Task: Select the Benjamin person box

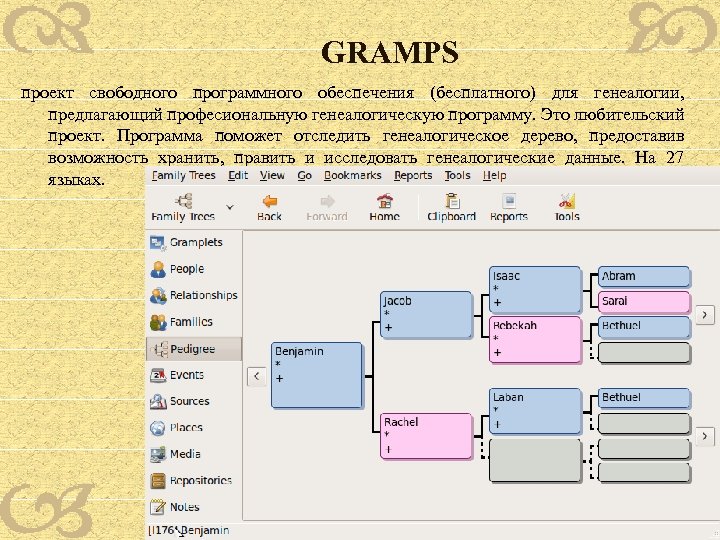Action: tap(316, 375)
